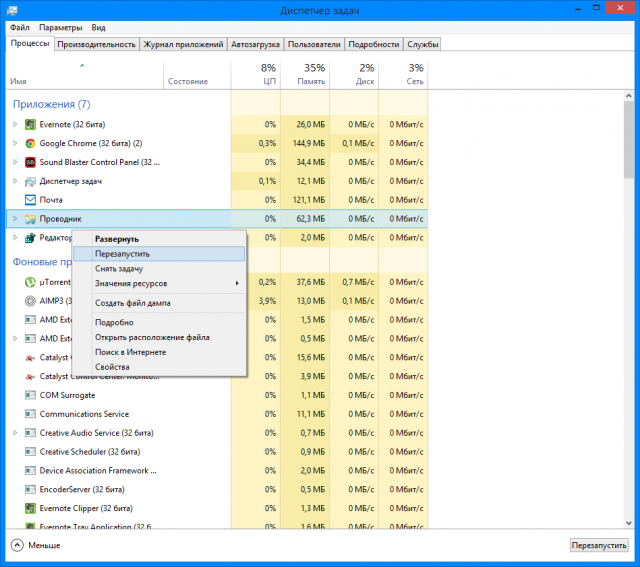Click the µTorrent process icon
640x567 pixels.
tap(30, 282)
